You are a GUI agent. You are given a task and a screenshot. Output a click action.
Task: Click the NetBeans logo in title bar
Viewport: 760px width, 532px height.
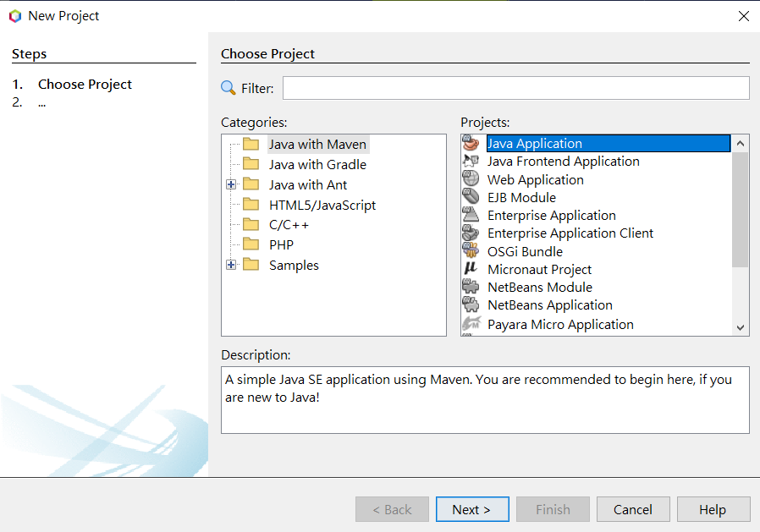point(15,16)
